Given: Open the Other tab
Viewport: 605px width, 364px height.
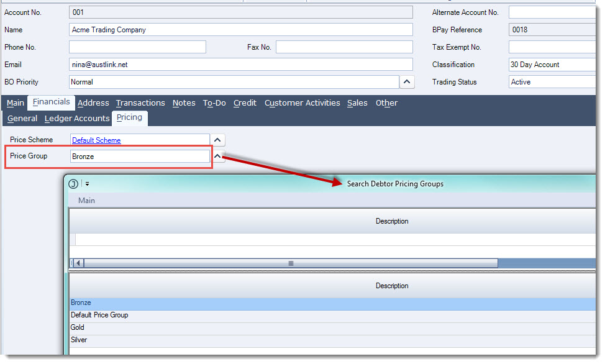Looking at the screenshot, I should [386, 103].
